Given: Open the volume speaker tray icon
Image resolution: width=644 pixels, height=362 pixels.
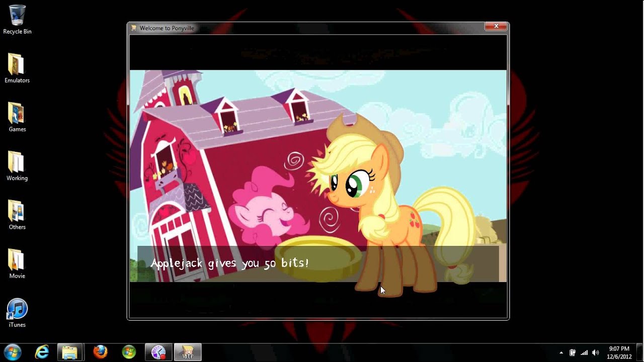Looking at the screenshot, I should (x=596, y=352).
